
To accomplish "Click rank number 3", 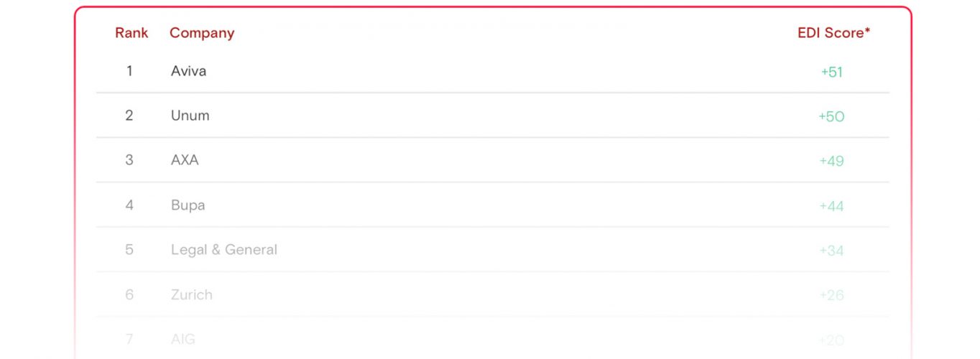I will point(129,160).
